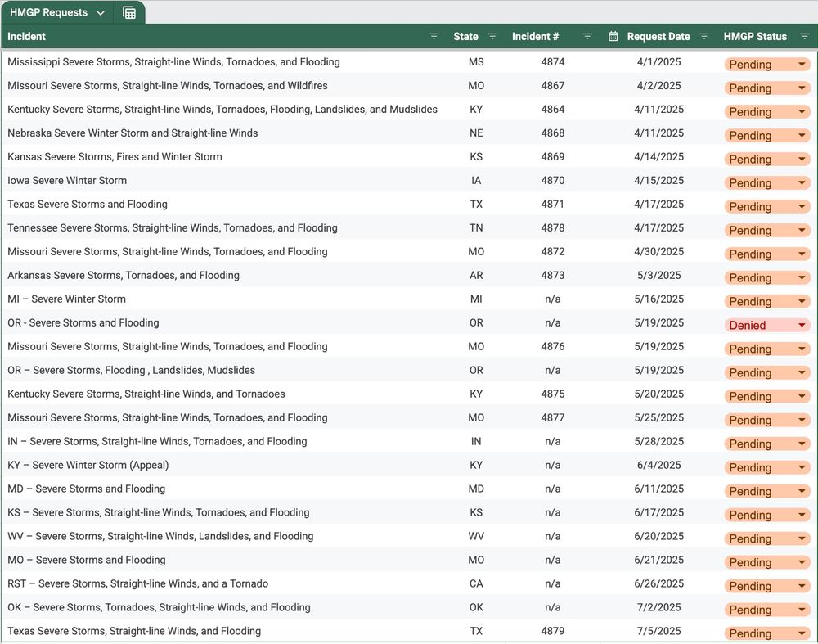Select the n/a incident cell for MD row
The height and width of the screenshot is (644, 818).
(x=552, y=489)
